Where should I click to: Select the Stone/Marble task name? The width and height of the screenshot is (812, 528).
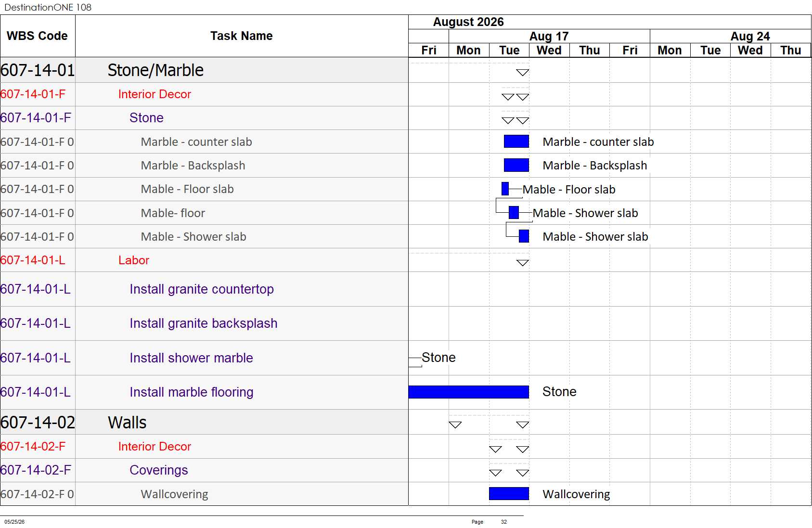pos(155,70)
